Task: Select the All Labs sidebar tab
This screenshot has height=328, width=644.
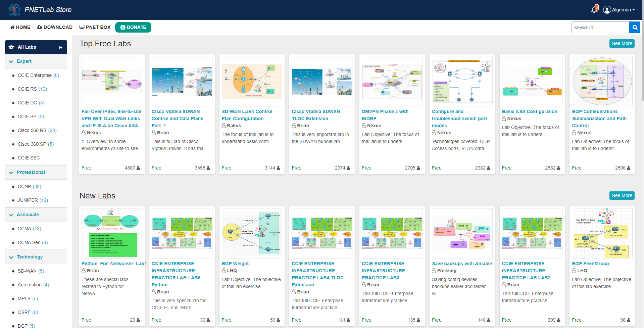Action: [36, 47]
